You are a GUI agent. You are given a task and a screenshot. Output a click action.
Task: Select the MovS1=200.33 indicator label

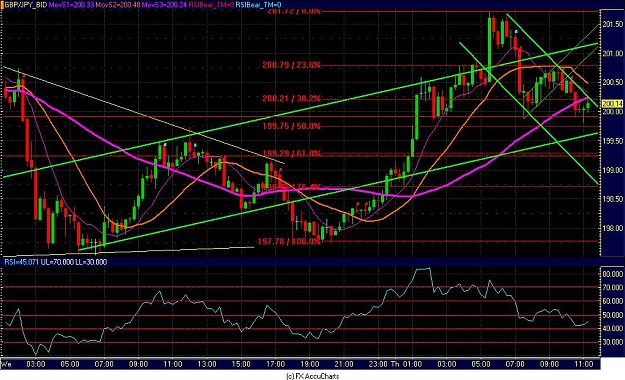click(x=70, y=5)
